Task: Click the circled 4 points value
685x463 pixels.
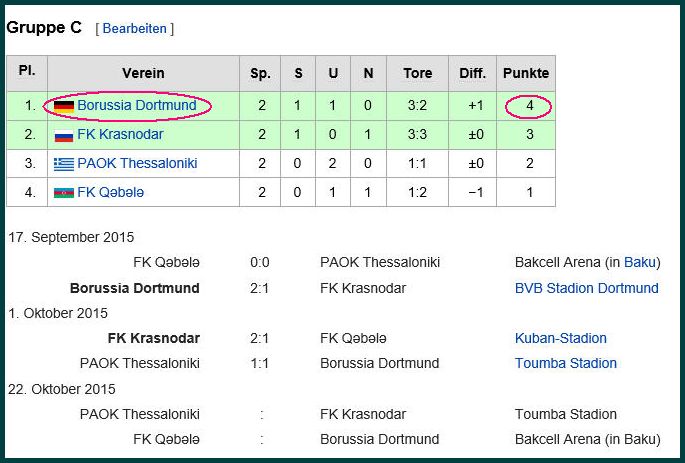Action: coord(529,106)
